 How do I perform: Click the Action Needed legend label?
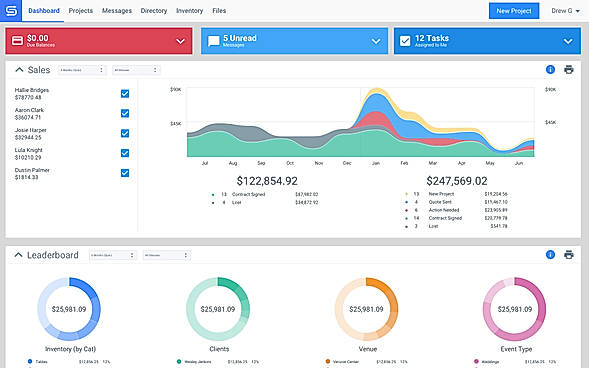444,210
